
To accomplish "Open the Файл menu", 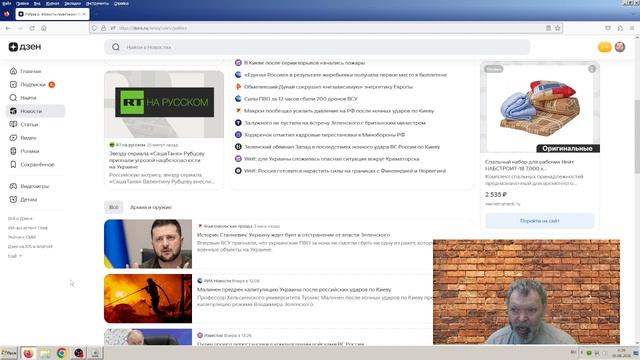I will 7,3.
